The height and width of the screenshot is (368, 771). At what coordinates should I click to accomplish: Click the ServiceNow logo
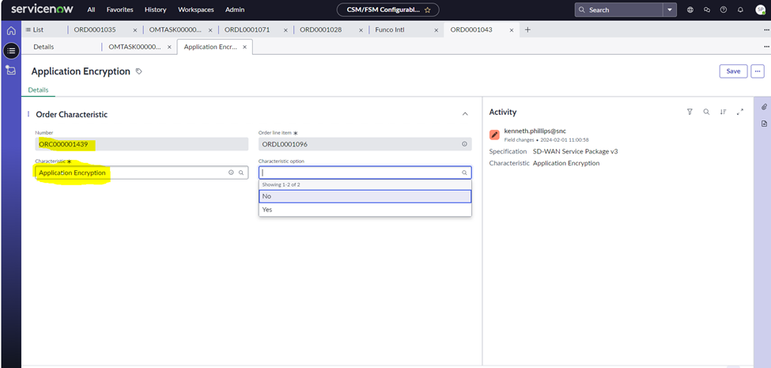point(42,9)
